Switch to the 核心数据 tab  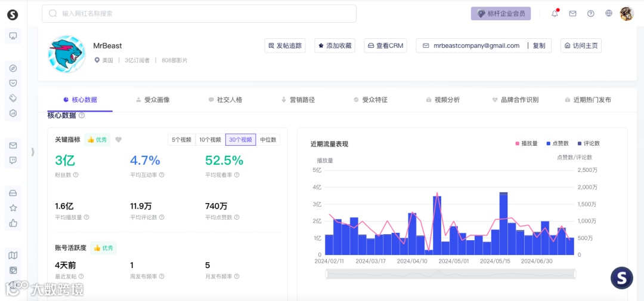(x=80, y=100)
